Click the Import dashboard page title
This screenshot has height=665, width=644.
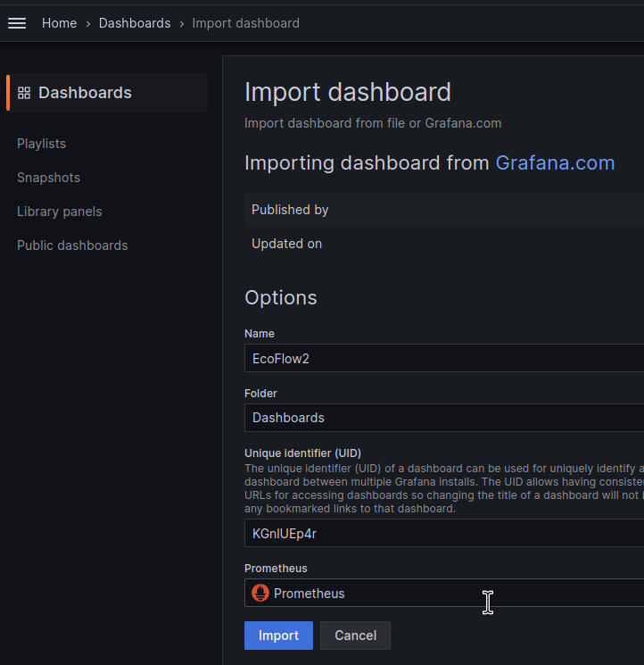coord(348,92)
